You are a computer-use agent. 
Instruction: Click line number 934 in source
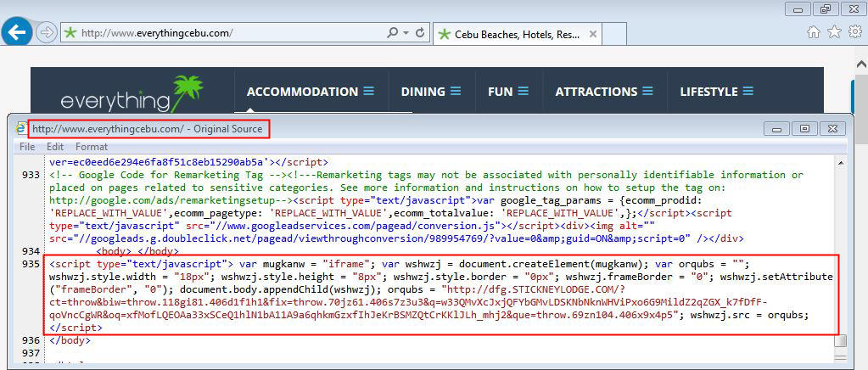point(31,251)
